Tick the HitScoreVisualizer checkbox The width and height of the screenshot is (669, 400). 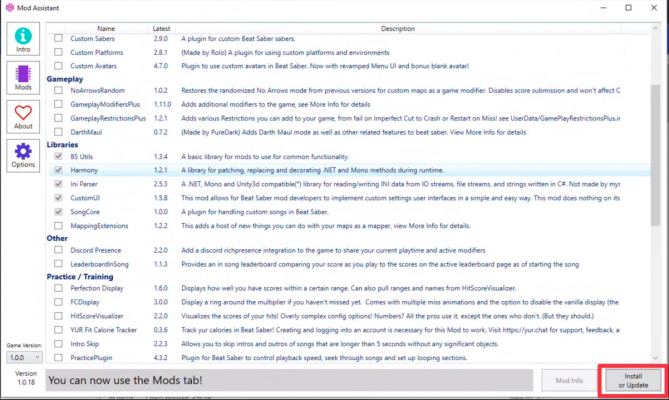pyautogui.click(x=58, y=316)
